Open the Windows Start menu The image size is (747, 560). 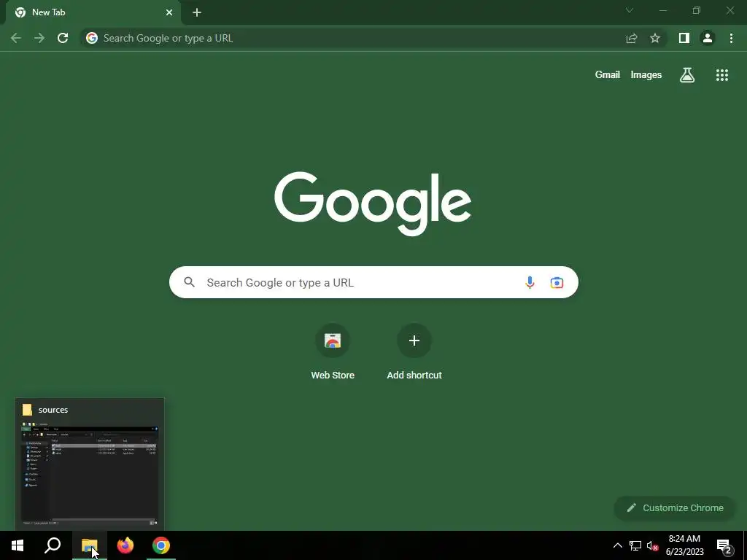pyautogui.click(x=18, y=545)
